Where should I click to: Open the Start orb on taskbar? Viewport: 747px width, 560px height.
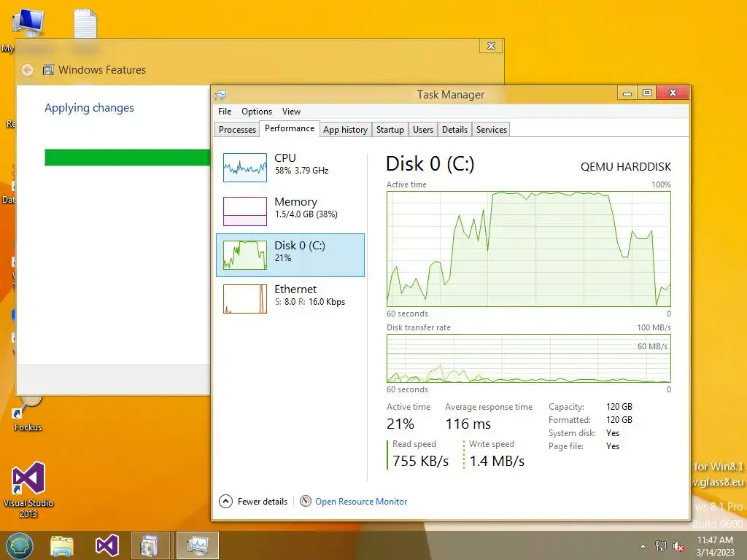(20, 545)
